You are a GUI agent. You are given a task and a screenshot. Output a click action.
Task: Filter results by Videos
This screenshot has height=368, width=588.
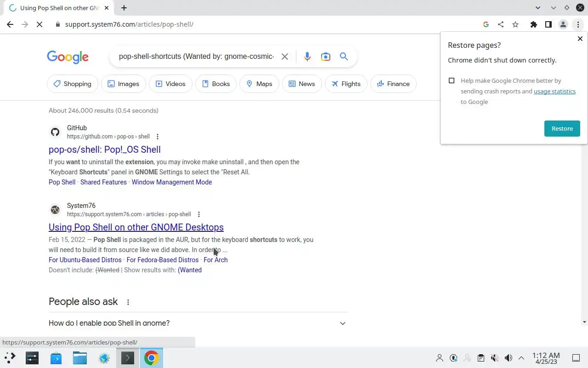tap(170, 84)
